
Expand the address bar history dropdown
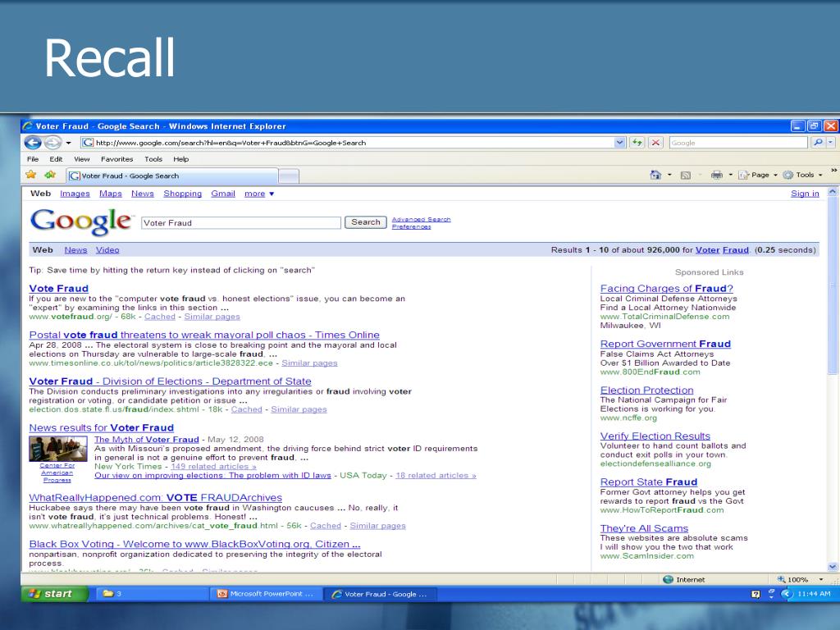click(x=620, y=143)
